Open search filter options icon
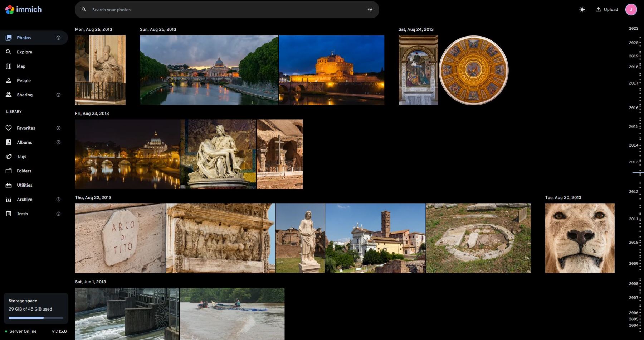The height and width of the screenshot is (340, 644). (x=370, y=10)
